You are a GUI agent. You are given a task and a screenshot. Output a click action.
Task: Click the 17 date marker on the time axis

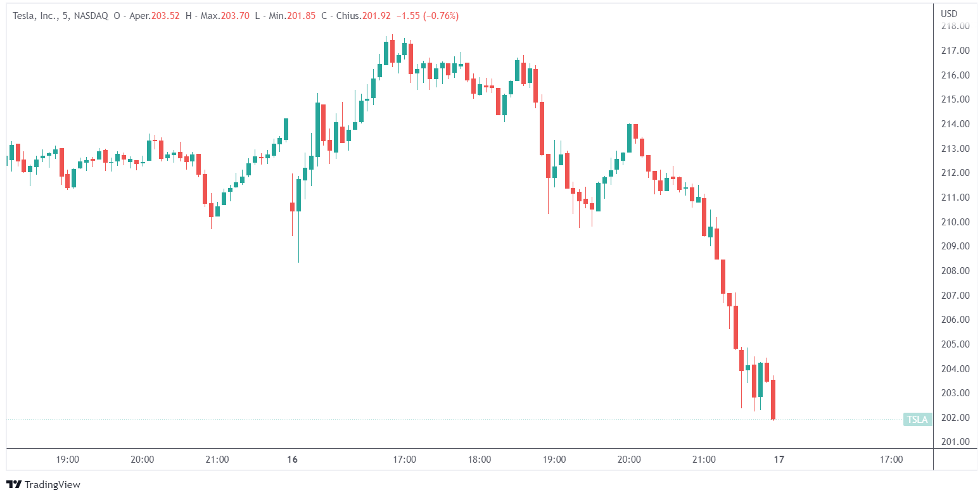coord(779,460)
